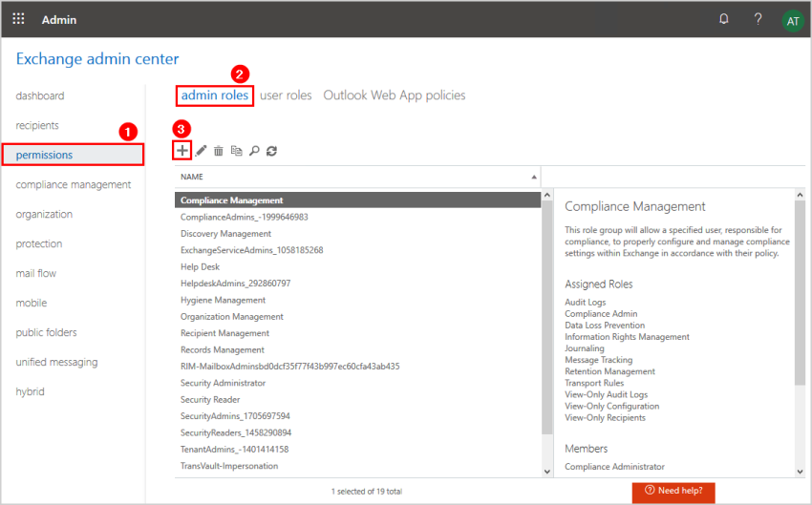This screenshot has height=505, width=812.
Task: Open mail flow section
Action: 35,273
